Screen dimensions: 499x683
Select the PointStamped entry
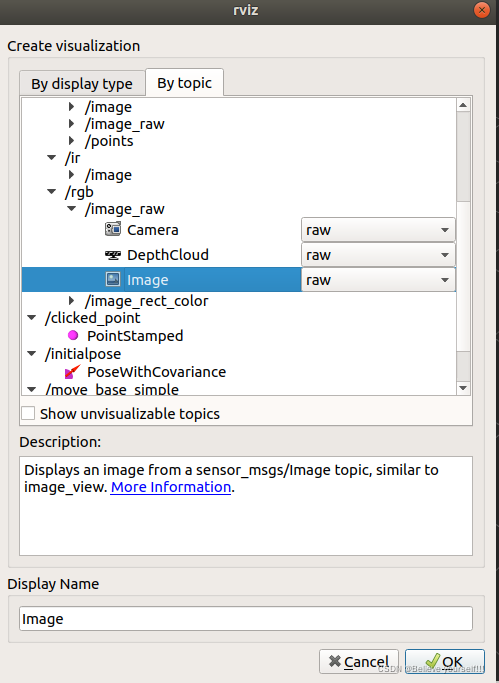tap(135, 336)
